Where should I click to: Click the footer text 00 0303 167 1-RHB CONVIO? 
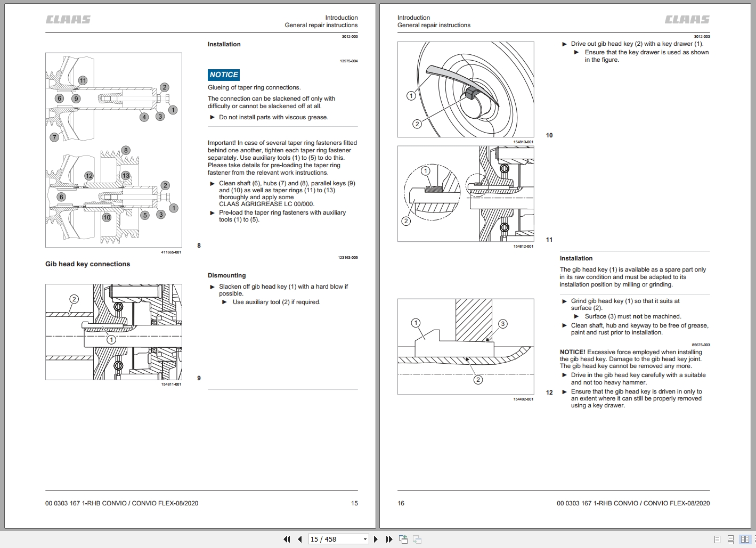[x=121, y=503]
